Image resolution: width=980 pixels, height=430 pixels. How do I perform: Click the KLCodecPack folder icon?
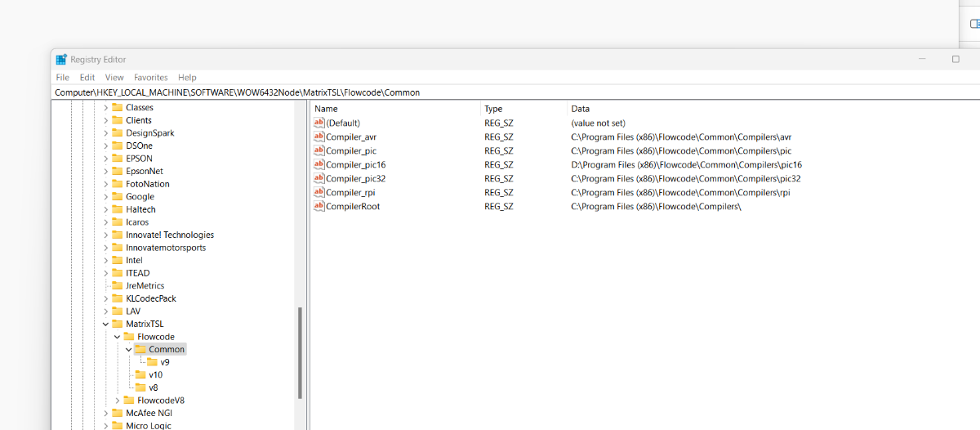pyautogui.click(x=117, y=298)
